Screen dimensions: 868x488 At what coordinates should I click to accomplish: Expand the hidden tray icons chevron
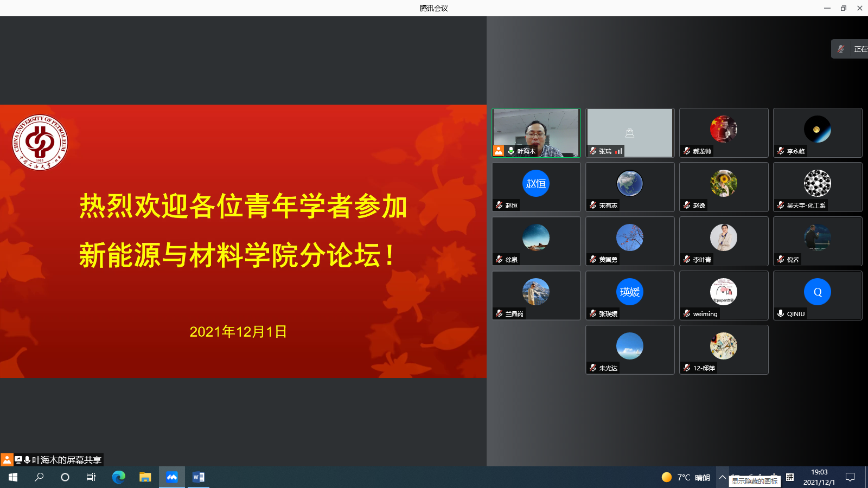(723, 478)
